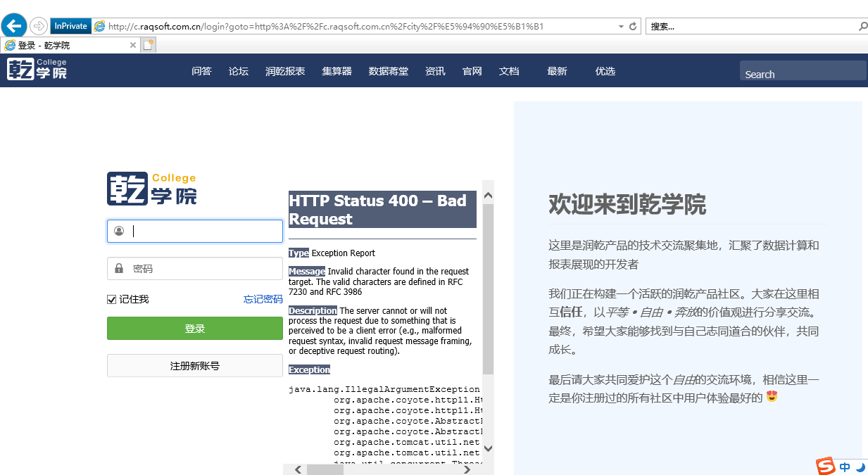Click error frame scroll up arrow
The height and width of the screenshot is (475, 868).
[488, 196]
